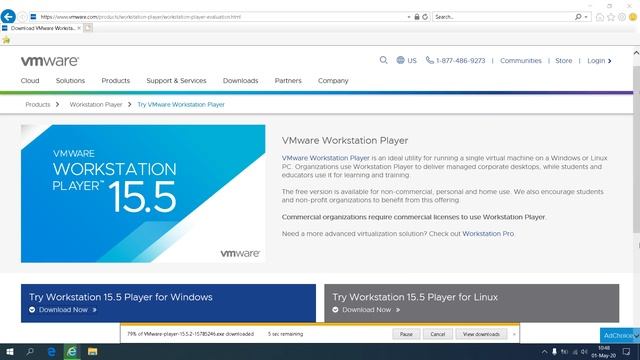Click in the browser Search box

503,17
